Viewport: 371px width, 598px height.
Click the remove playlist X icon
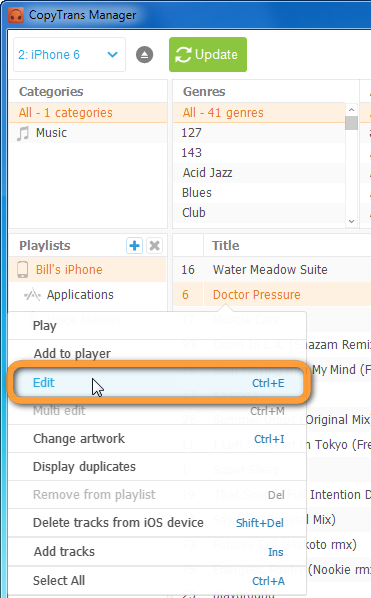154,246
